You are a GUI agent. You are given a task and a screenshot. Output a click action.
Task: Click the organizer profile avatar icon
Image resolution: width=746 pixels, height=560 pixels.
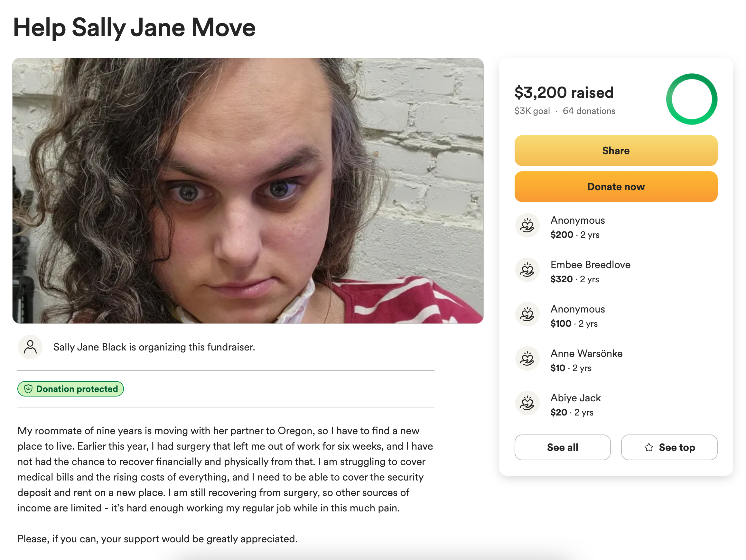click(30, 347)
